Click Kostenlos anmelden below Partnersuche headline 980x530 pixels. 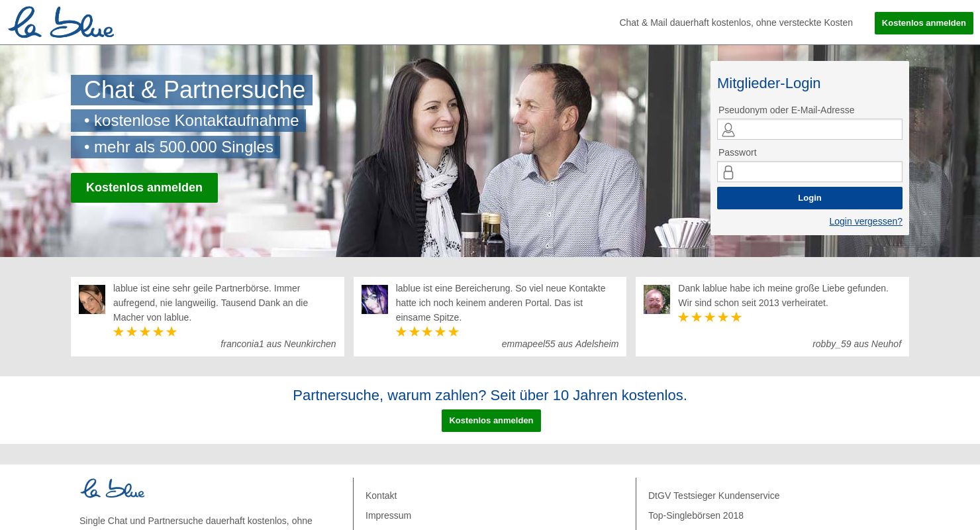pyautogui.click(x=491, y=421)
